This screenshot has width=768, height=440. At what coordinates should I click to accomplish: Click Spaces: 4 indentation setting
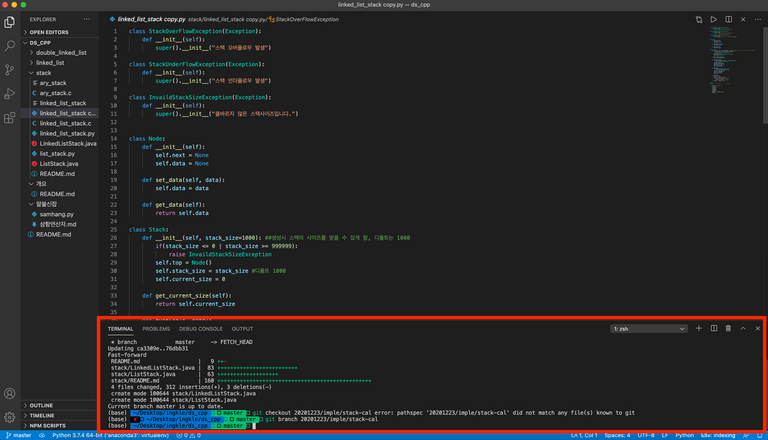pyautogui.click(x=618, y=435)
